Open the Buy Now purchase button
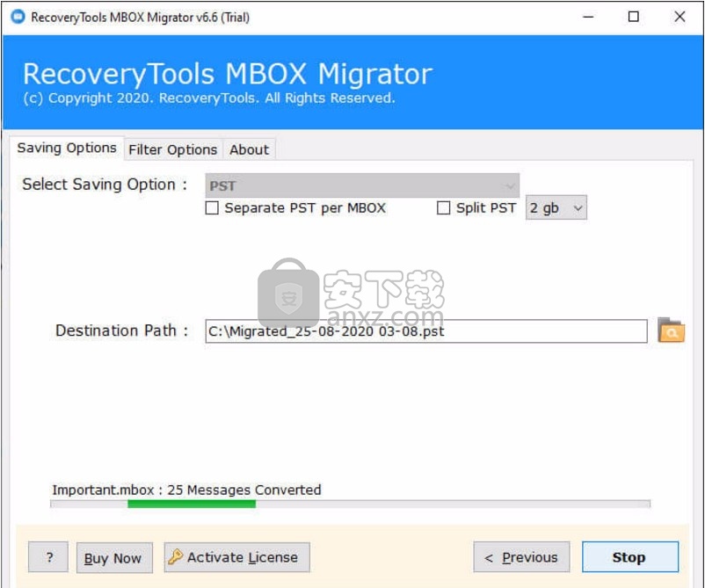This screenshot has height=588, width=705. [114, 558]
